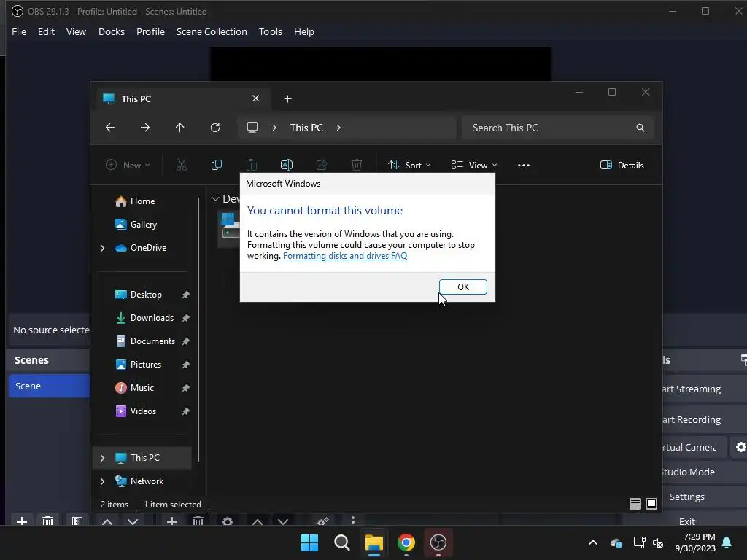This screenshot has width=747, height=560.
Task: Navigate up one folder level
Action: click(179, 128)
